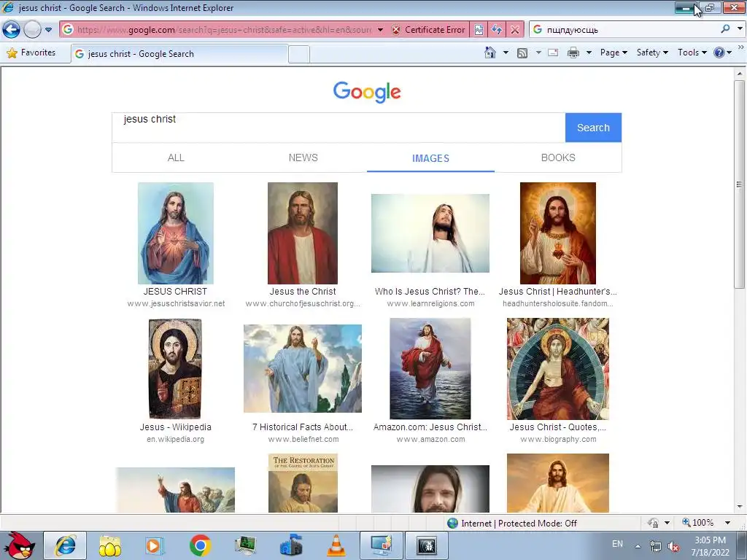Open the VLC cone taskbar icon
747x560 pixels.
(336, 545)
